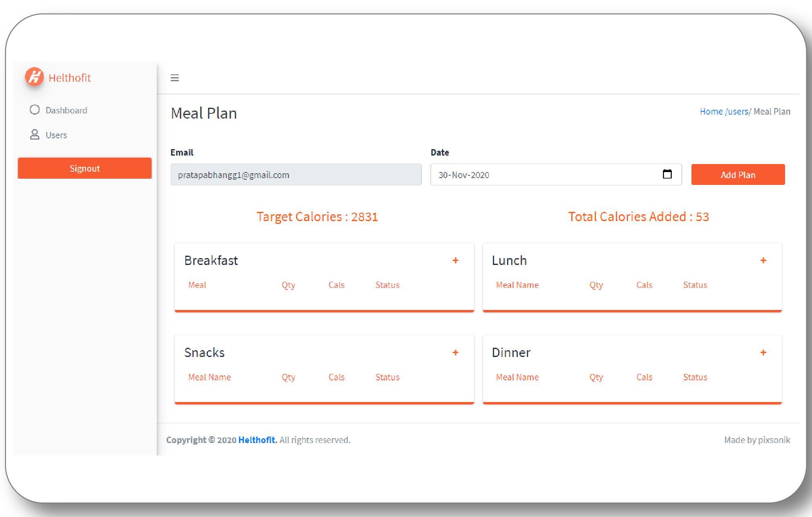
Task: Click the Users person icon
Action: click(x=35, y=135)
